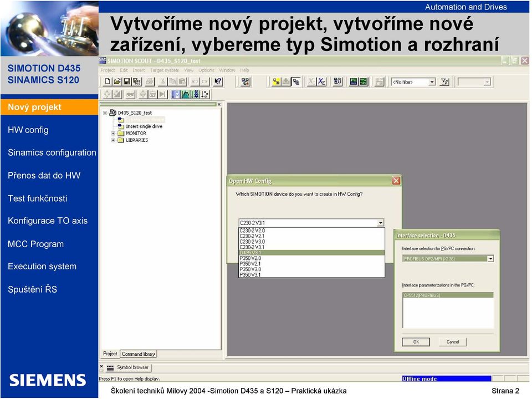Viewport: 532px width, 399px height.
Task: Close the project navigator panel
Action: pos(219,105)
